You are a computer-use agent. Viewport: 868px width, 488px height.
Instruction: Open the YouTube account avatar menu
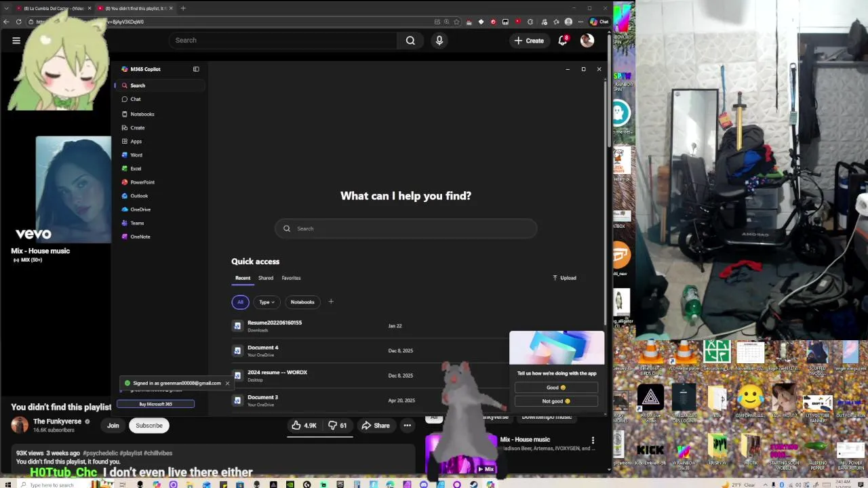coord(587,41)
